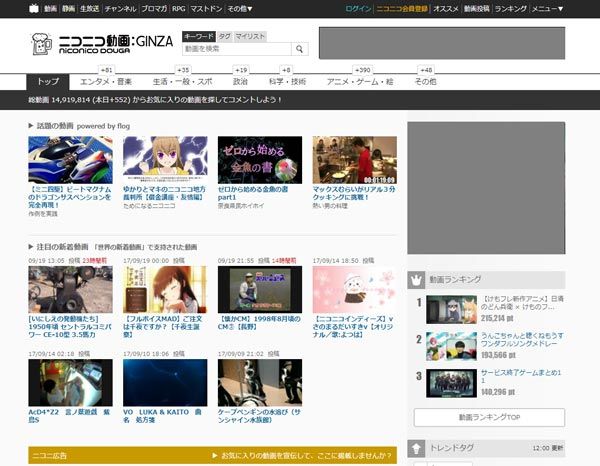Open the ゼロから始める金魚の書 video thumbnail
The height and width of the screenshot is (466, 600).
[x=259, y=160]
